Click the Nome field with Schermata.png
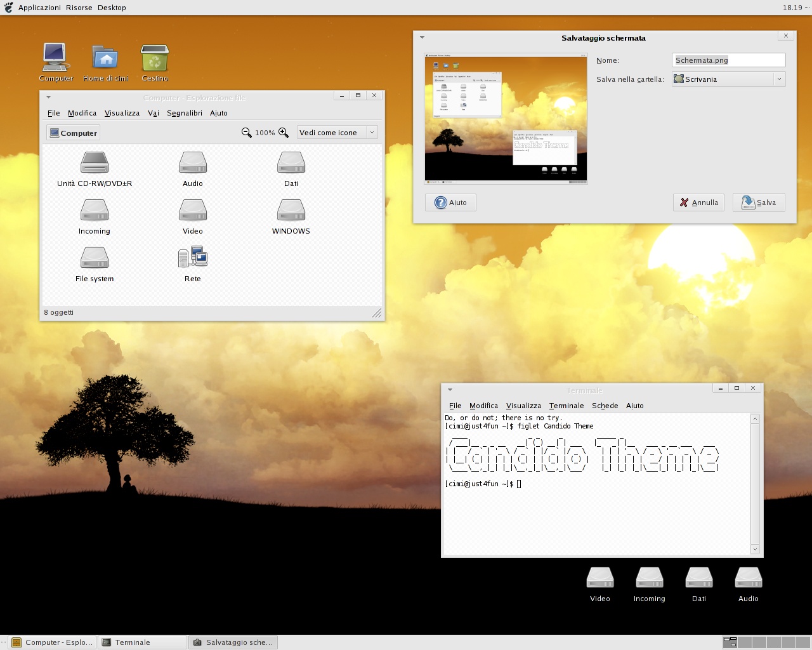812x650 pixels. (729, 60)
